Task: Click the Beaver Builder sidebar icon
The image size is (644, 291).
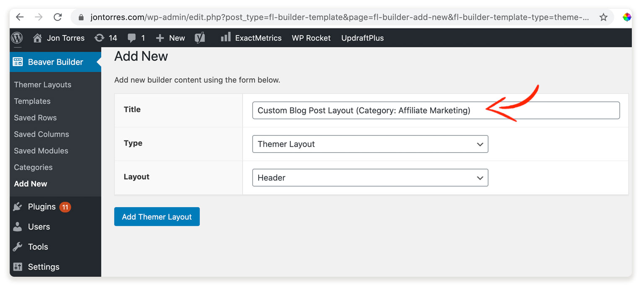Action: click(x=18, y=62)
